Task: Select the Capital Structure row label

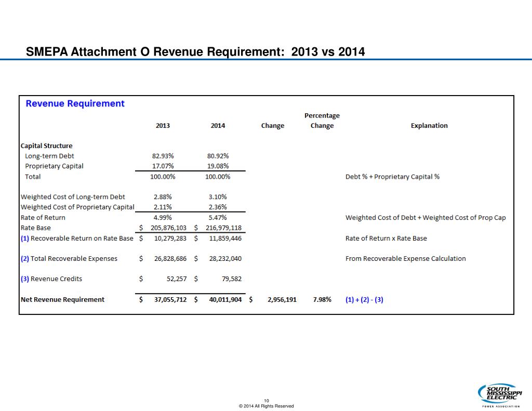Action: coord(46,146)
